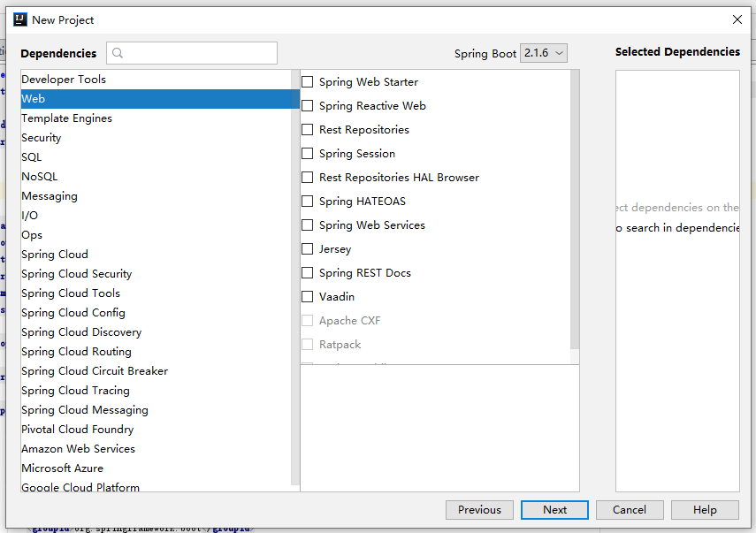Proceed with the Next button

[x=554, y=510]
